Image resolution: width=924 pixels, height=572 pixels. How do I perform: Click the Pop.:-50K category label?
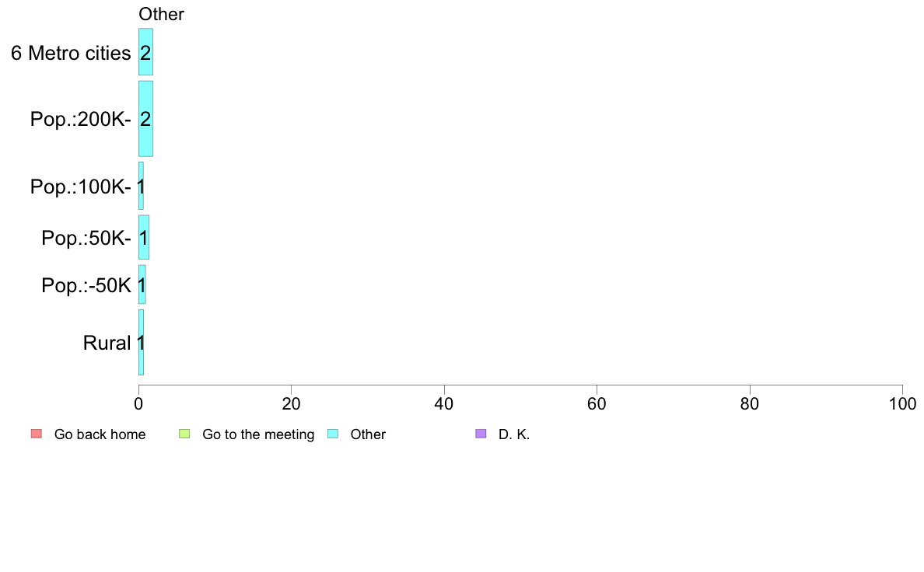tap(86, 286)
